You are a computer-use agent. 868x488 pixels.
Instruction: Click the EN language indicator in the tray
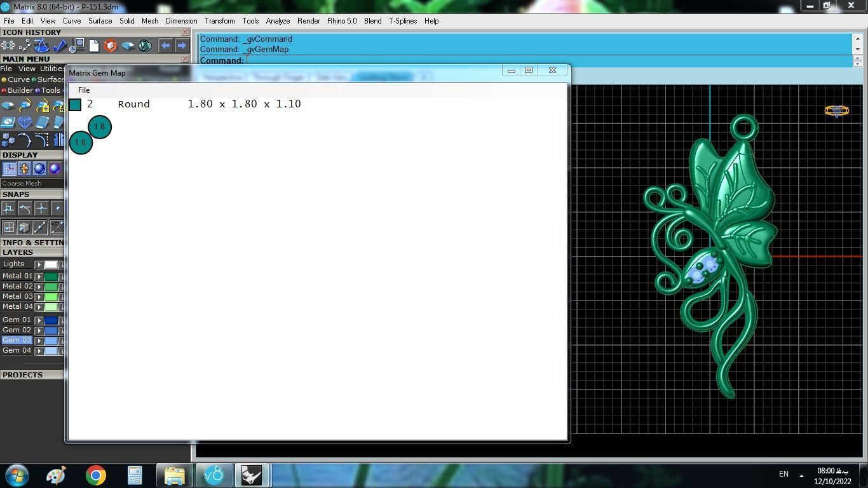(x=783, y=474)
